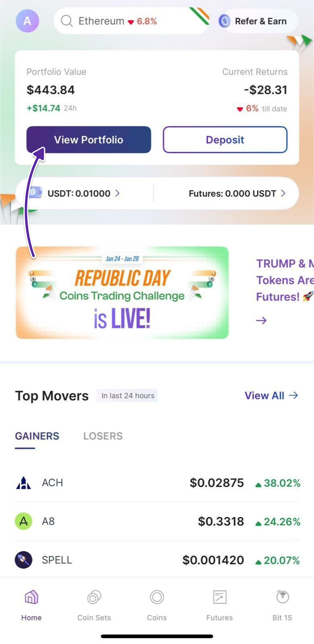Viewport: 314px width, 644px height.
Task: Select the A8 token icon
Action: pos(23,521)
